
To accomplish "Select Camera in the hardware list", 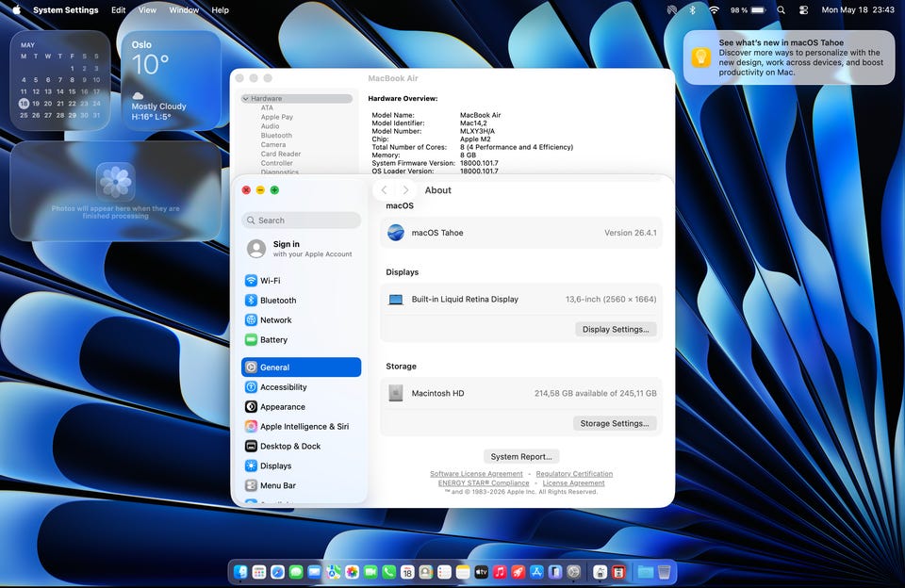I will (x=273, y=145).
